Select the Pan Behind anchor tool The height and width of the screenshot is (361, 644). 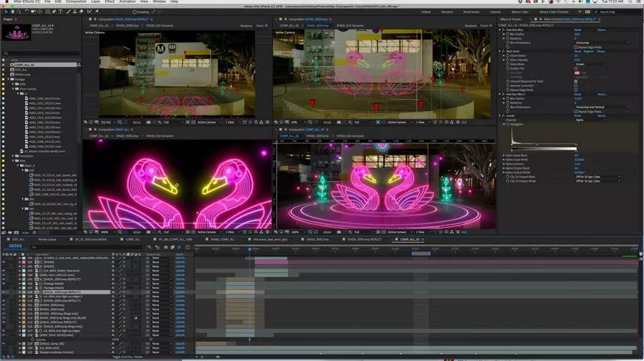tap(40, 12)
